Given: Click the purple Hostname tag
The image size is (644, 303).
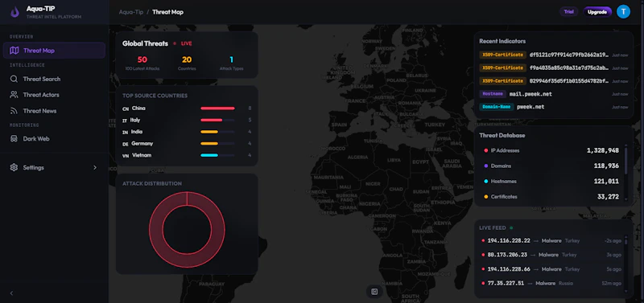Looking at the screenshot, I should coord(493,94).
